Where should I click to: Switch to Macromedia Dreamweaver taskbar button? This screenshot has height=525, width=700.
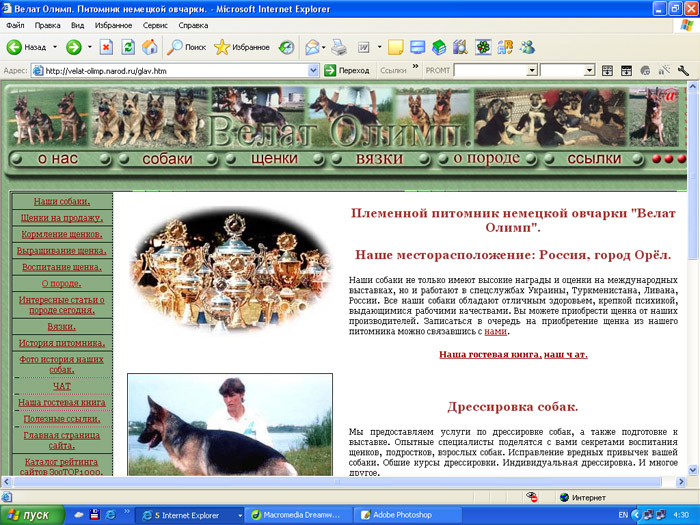point(300,515)
